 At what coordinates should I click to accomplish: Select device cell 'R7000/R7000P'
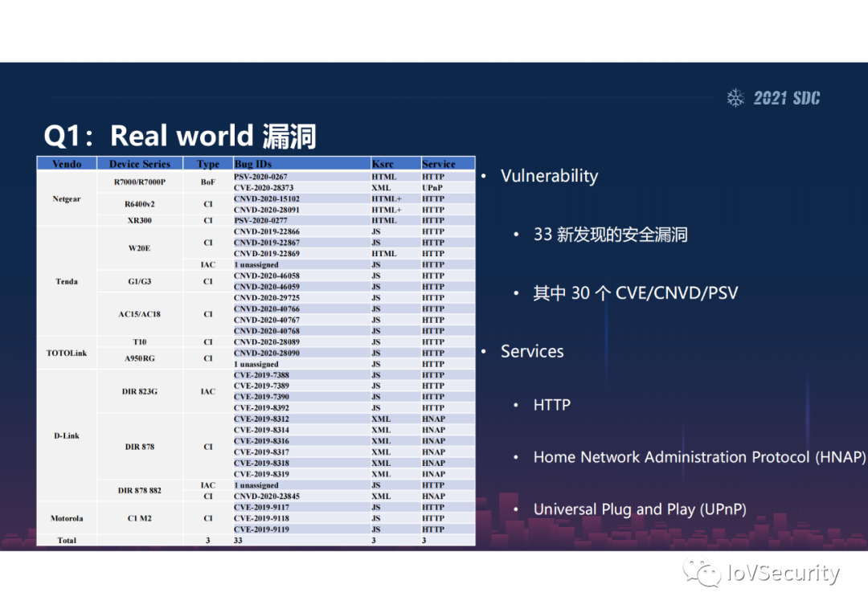(140, 182)
